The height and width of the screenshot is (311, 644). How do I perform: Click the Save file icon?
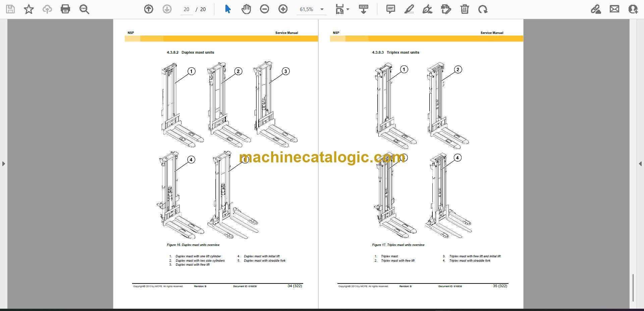[10, 9]
